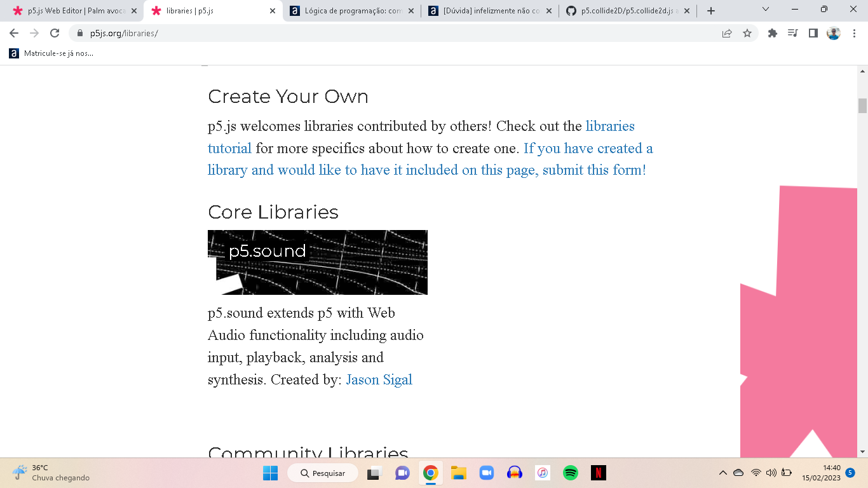Open the Windows Start menu
The width and height of the screenshot is (868, 488).
(x=270, y=473)
